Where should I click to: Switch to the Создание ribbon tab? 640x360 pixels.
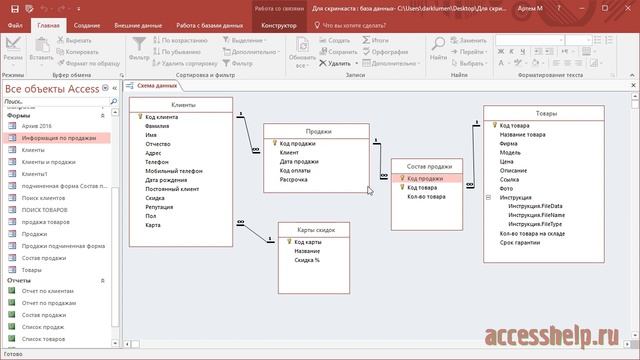[87, 25]
